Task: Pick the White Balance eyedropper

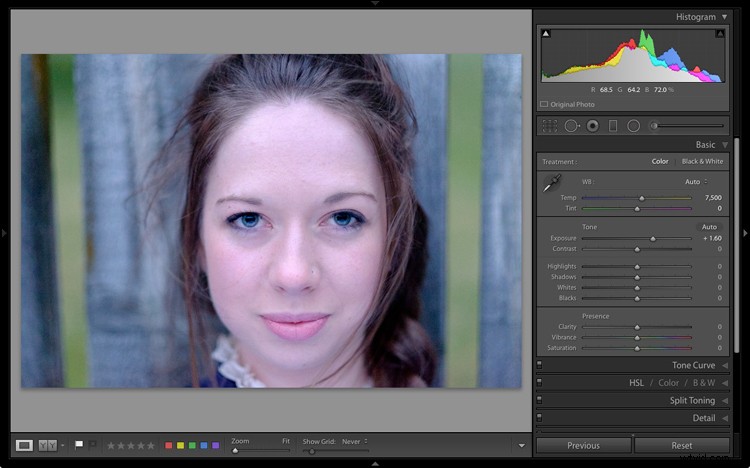Action: click(x=552, y=183)
